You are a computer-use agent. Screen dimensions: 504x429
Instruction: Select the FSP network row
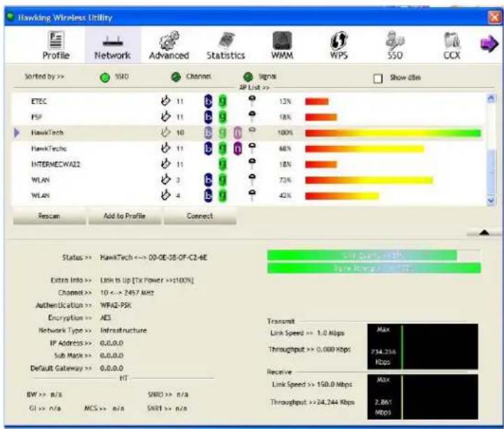pyautogui.click(x=248, y=116)
